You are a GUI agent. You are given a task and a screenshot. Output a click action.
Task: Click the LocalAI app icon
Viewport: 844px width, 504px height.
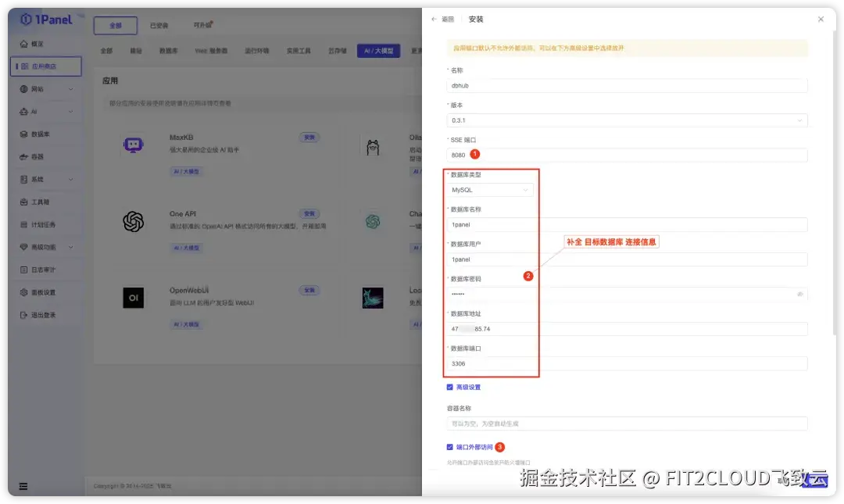[373, 298]
